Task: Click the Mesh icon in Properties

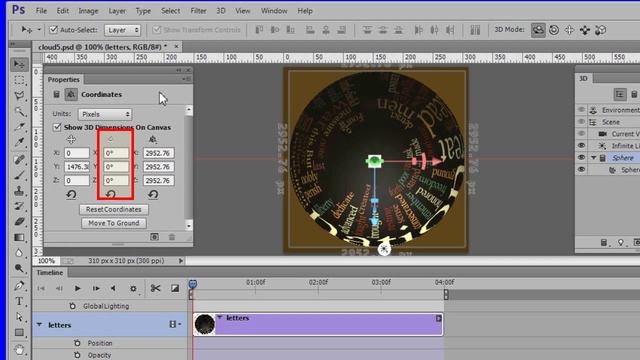Action: point(56,95)
